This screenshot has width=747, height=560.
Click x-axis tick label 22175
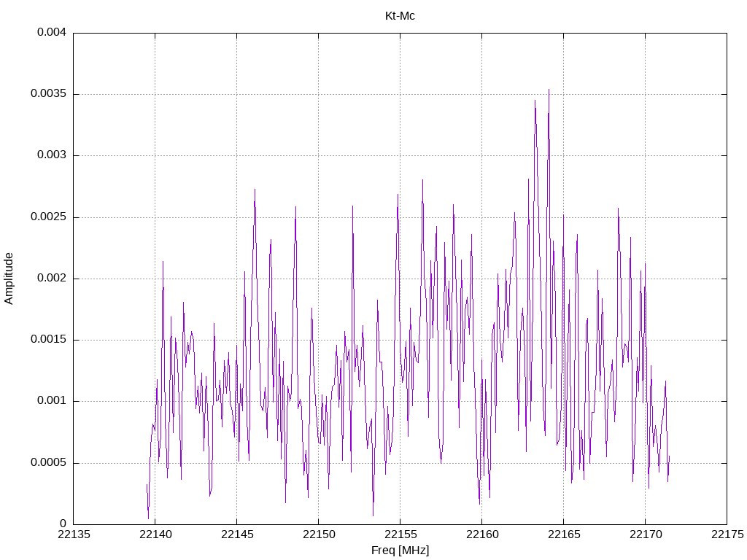pos(727,534)
